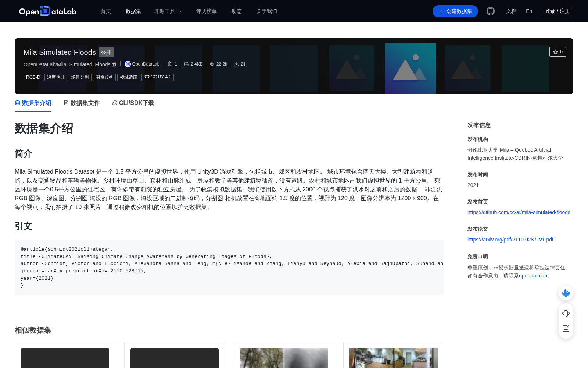Open 数据集 navigation item
The height and width of the screenshot is (368, 588).
coord(133,11)
